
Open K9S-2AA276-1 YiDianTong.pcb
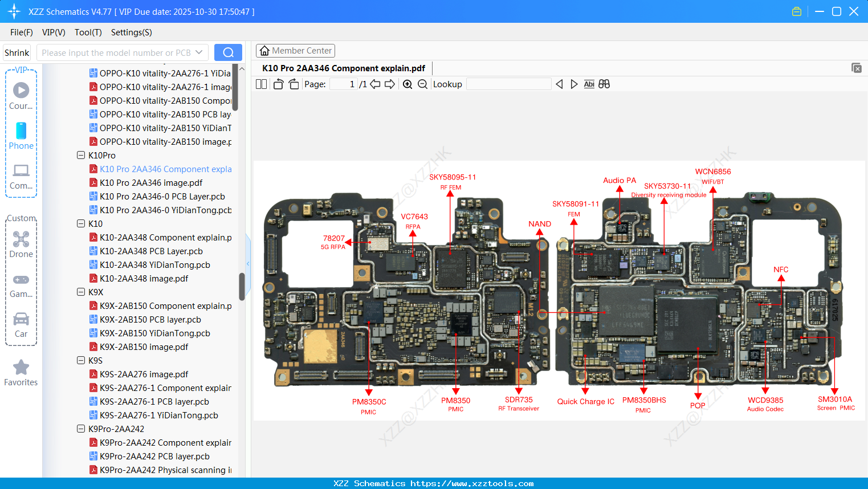(x=159, y=415)
